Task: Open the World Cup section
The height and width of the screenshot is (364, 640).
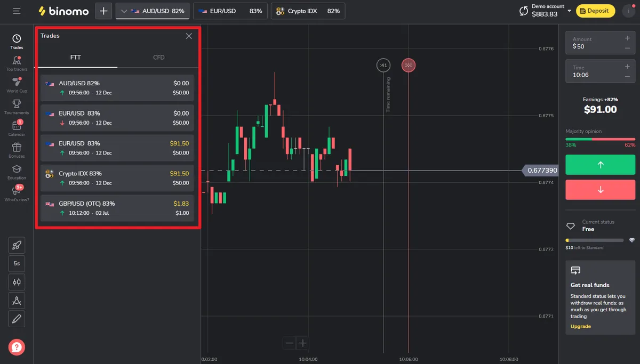Action: (x=17, y=85)
